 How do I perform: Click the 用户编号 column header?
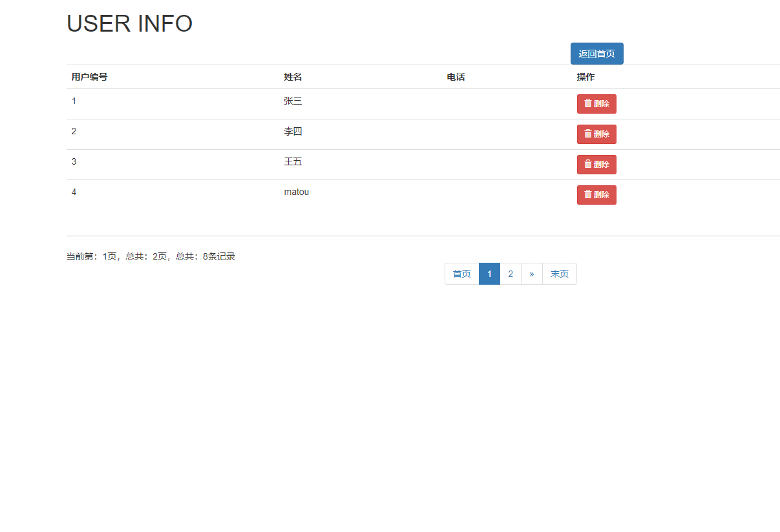pos(89,77)
